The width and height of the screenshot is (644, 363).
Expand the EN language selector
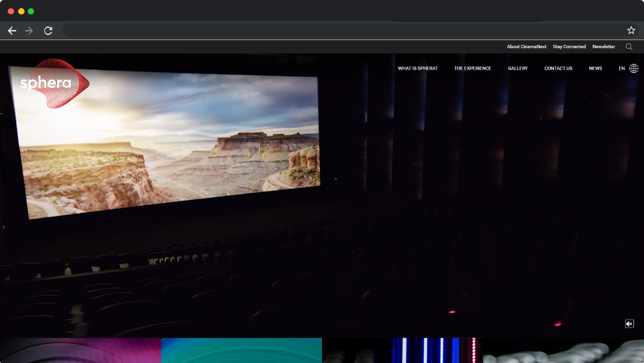click(x=622, y=68)
